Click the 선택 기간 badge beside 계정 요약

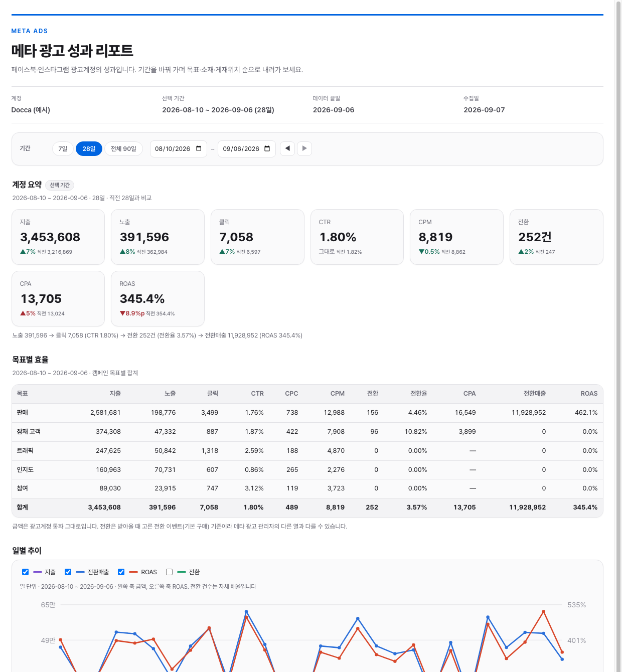click(x=60, y=185)
